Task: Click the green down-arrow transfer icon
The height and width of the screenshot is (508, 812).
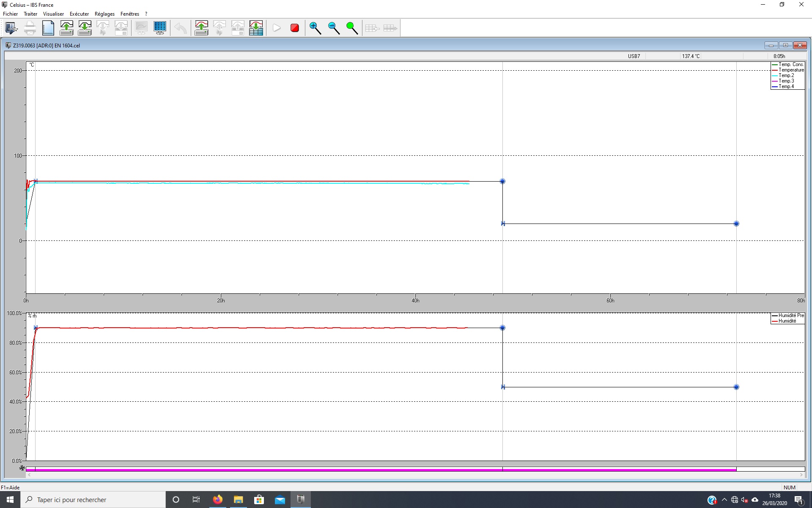Action: pyautogui.click(x=85, y=28)
